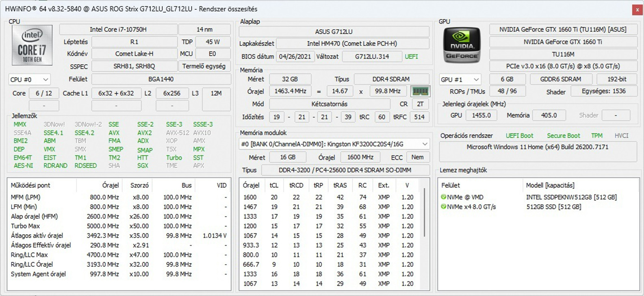Click the Intel Core i7 logo
644x296 pixels.
[x=32, y=46]
